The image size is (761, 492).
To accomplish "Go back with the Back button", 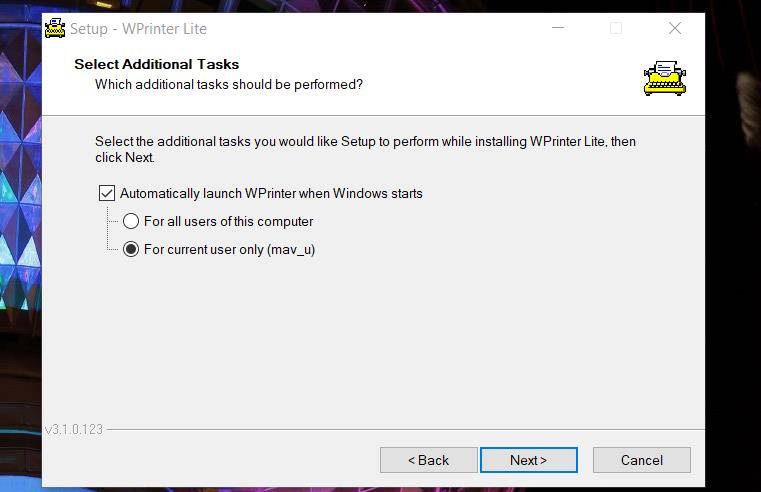I will (428, 460).
